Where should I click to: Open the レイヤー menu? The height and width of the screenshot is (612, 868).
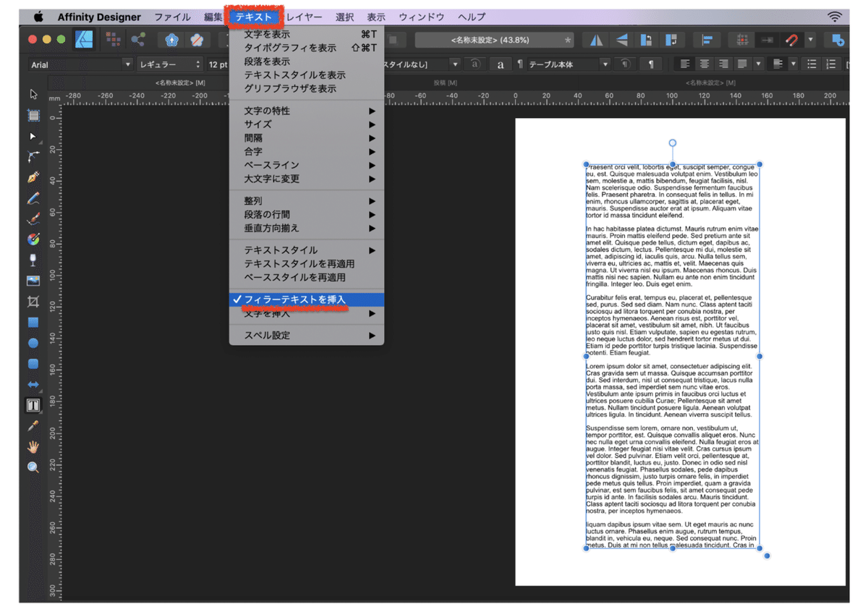pos(303,17)
